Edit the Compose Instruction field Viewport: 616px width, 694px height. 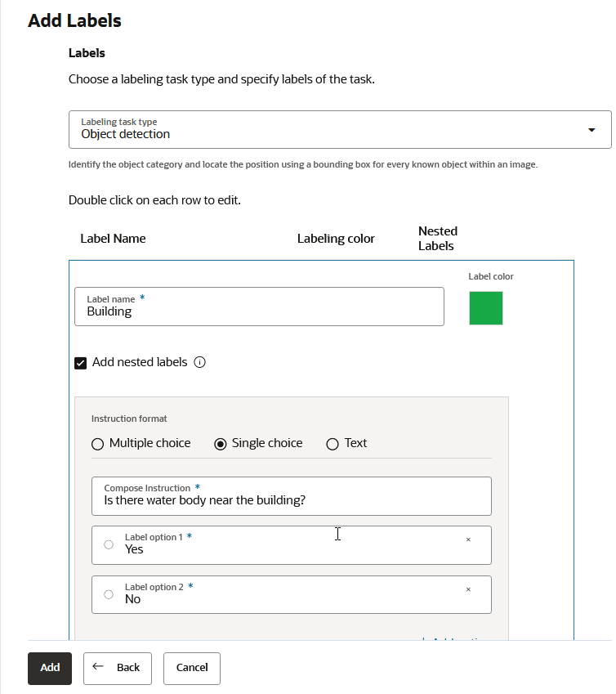pyautogui.click(x=292, y=495)
